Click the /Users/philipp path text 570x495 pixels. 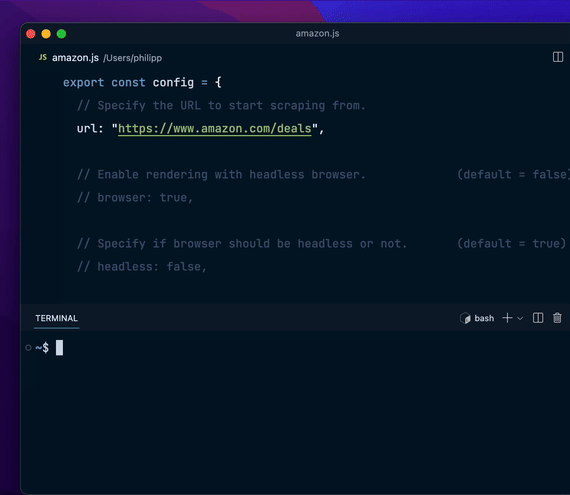click(x=133, y=58)
